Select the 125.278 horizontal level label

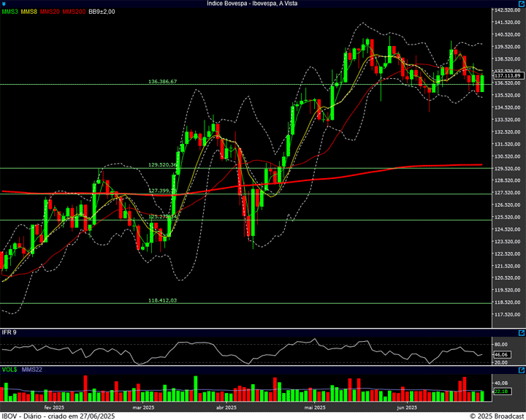click(x=162, y=217)
